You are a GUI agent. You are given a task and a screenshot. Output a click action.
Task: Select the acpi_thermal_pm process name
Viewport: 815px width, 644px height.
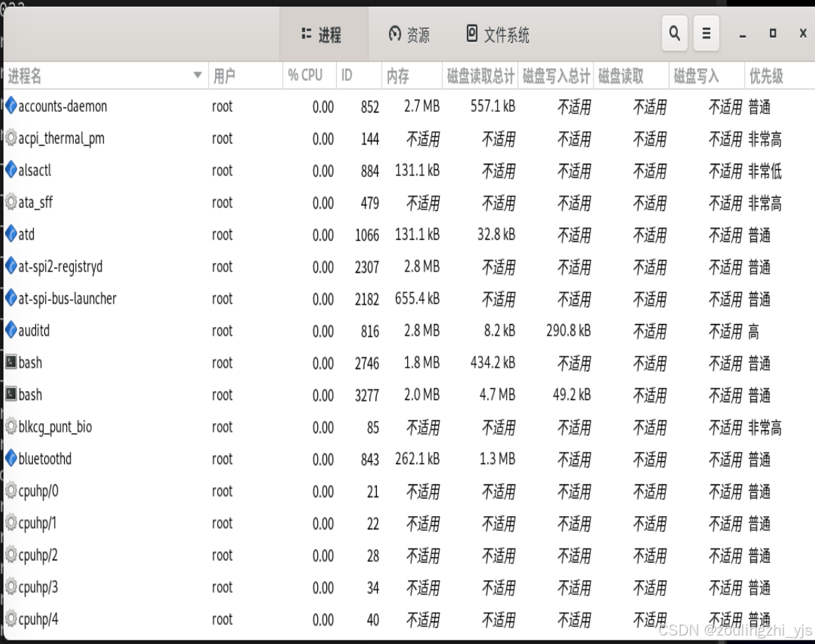(61, 139)
